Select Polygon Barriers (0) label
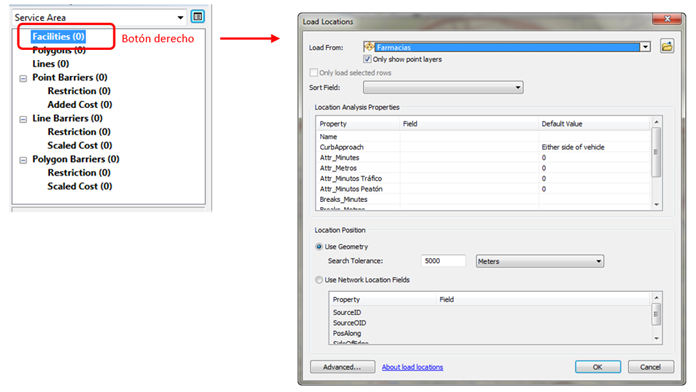The image size is (696, 392). point(76,159)
